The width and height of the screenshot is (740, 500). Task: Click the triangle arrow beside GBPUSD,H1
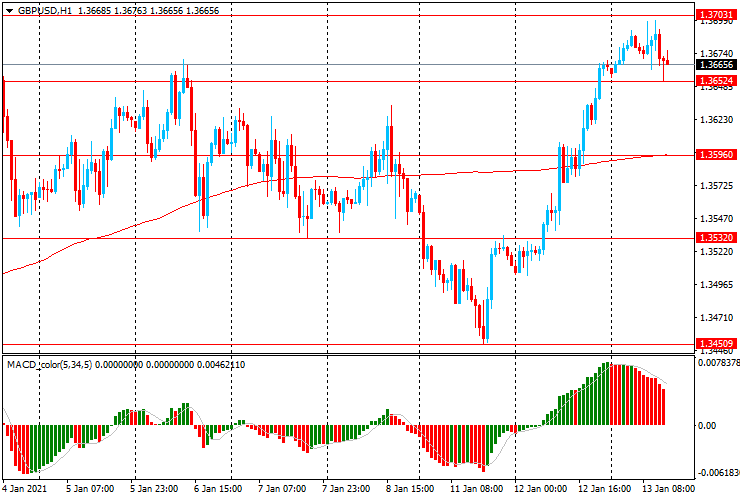point(9,9)
